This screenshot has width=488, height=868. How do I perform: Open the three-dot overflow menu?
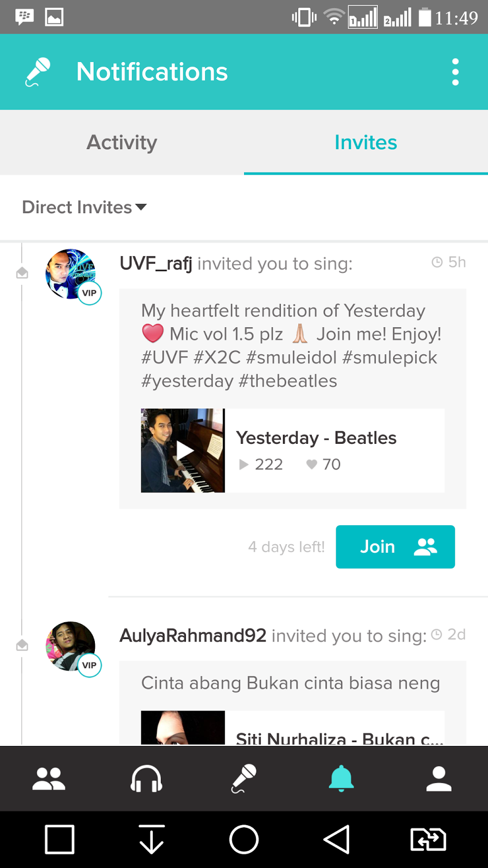coord(455,72)
